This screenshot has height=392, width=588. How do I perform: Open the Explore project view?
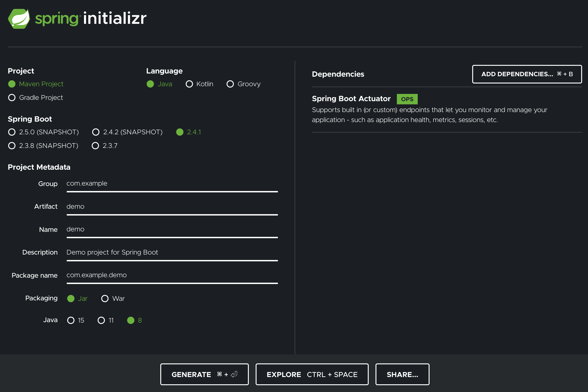312,374
